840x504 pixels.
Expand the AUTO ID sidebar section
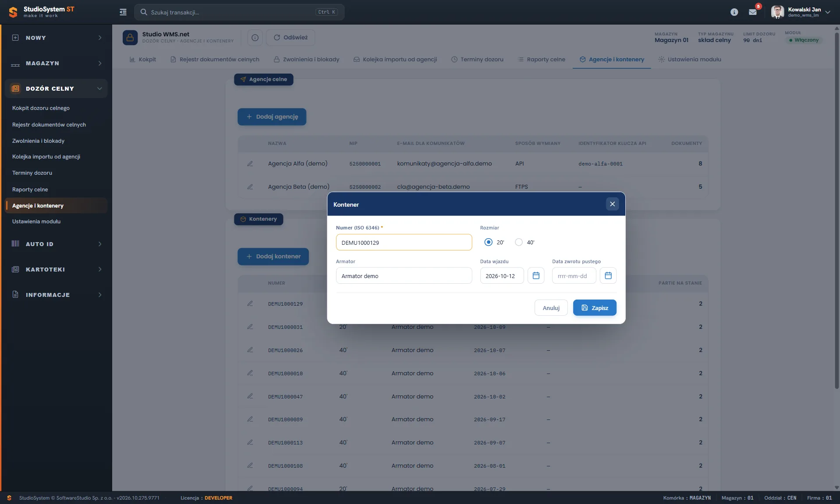click(56, 244)
